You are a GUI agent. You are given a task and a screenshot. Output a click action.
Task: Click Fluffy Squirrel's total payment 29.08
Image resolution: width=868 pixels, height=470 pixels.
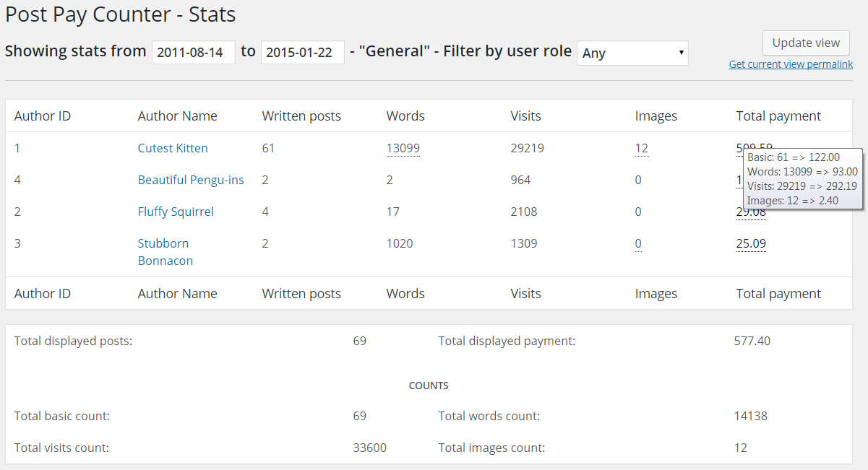pyautogui.click(x=751, y=212)
